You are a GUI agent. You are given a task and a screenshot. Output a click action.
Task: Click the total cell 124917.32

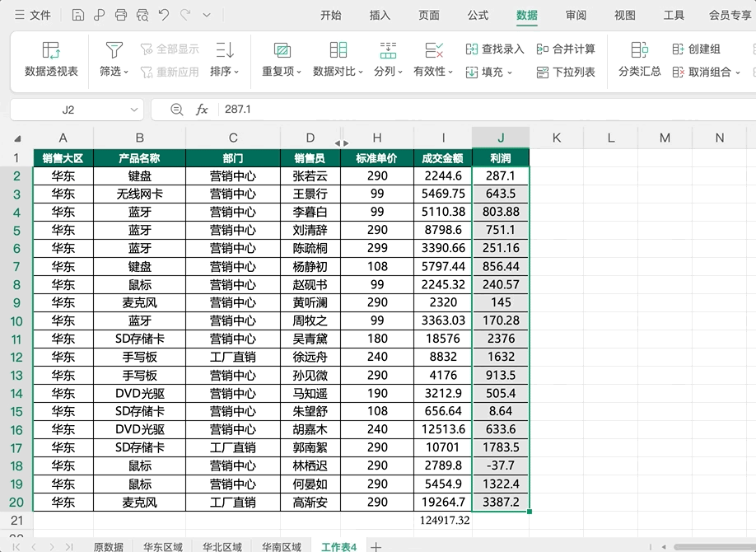click(x=443, y=521)
